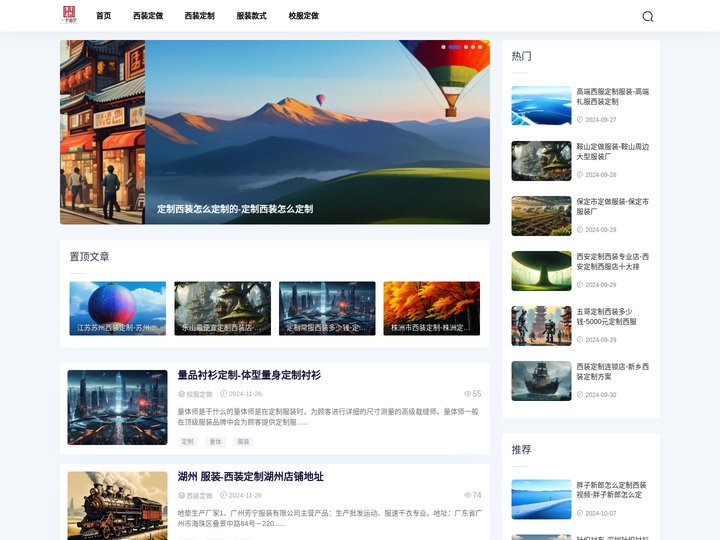Open pinned article 乐山最靠谱定制西装店 thumbnail
This screenshot has height=540, width=720.
click(222, 308)
